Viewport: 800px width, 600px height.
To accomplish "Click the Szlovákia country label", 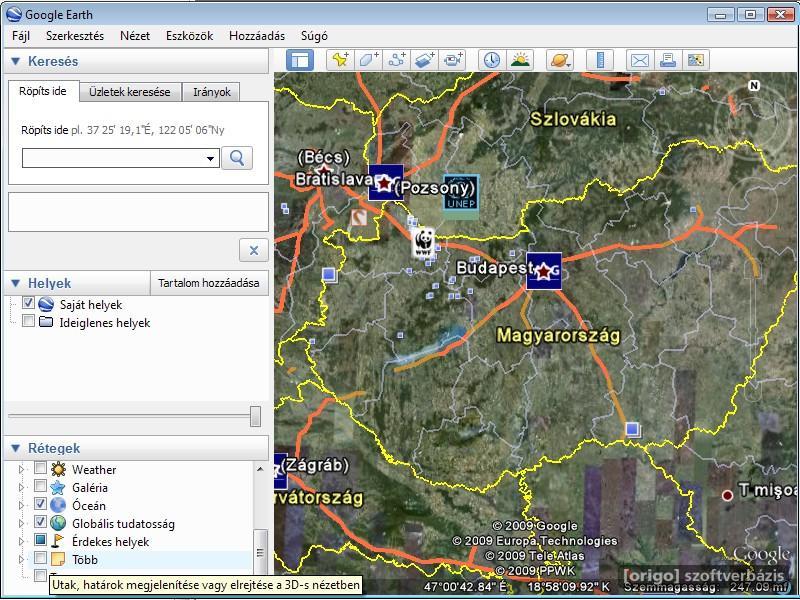I will pyautogui.click(x=573, y=119).
